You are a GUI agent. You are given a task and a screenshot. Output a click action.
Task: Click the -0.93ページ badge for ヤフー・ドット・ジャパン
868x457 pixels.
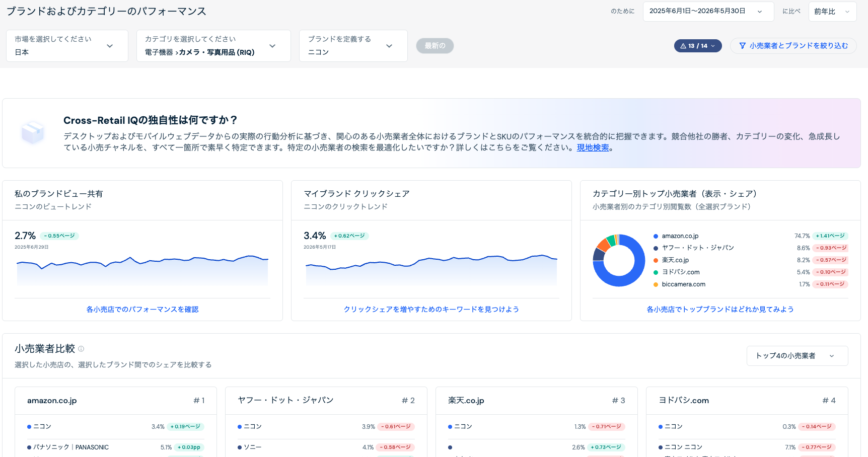[x=830, y=248]
